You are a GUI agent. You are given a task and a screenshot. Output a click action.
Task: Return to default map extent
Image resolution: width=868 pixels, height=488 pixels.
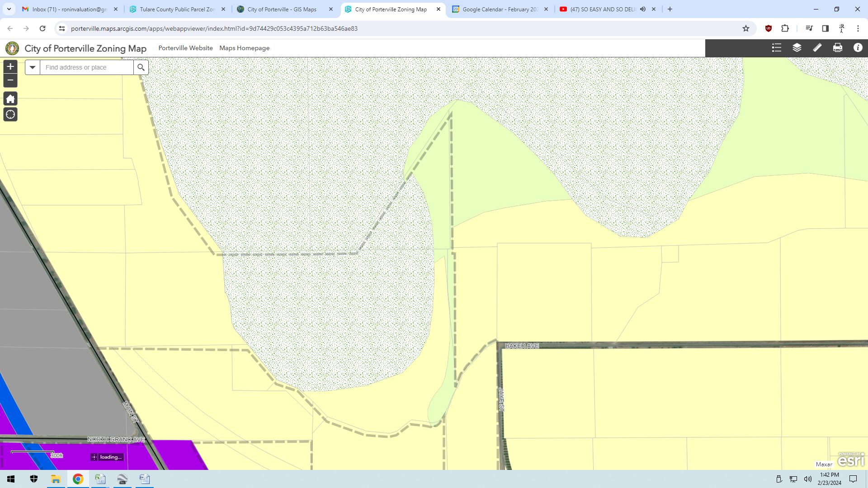point(10,99)
